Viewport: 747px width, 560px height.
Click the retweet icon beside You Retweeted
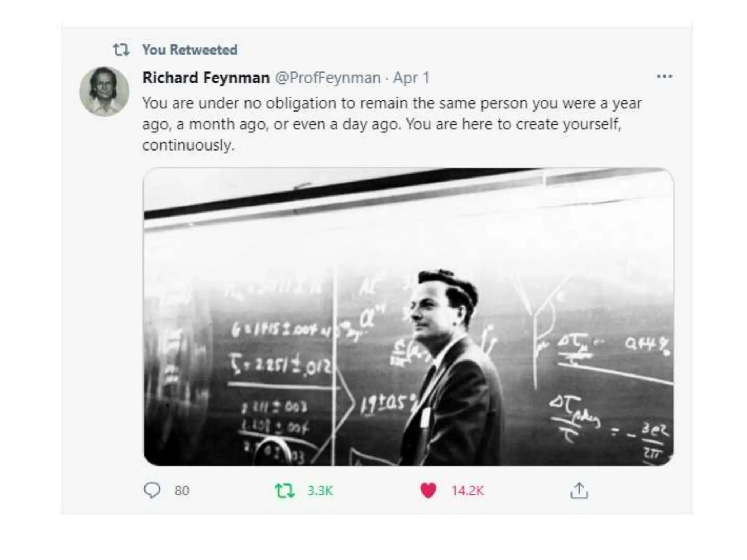pos(121,50)
